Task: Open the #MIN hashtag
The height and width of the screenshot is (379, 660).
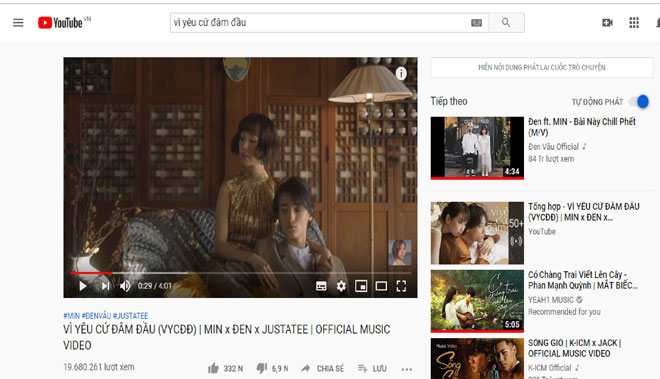Action: click(x=72, y=315)
